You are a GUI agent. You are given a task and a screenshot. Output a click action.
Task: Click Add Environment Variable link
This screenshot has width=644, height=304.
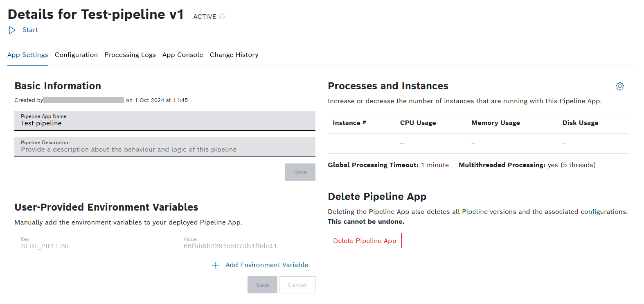click(x=266, y=265)
